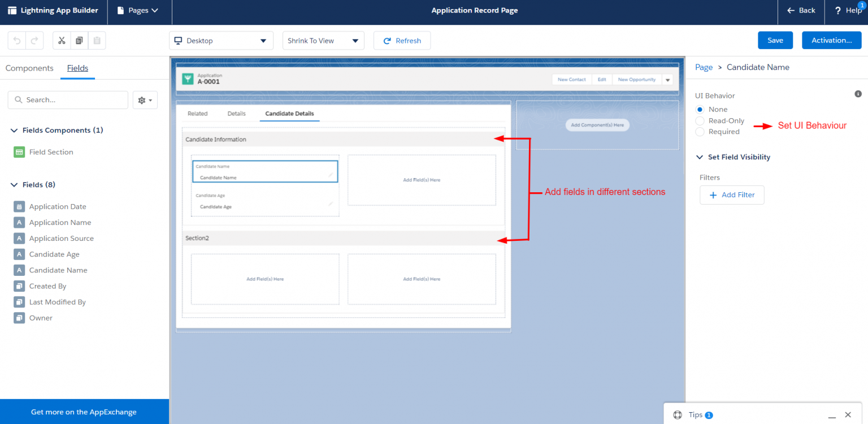Select the Candidate Details tab
This screenshot has height=424, width=868.
[289, 114]
